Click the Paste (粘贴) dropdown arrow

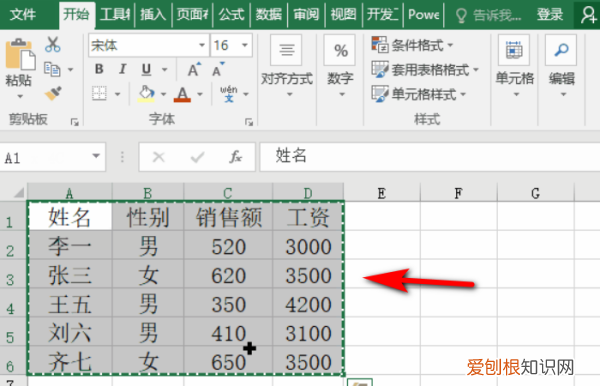point(20,96)
